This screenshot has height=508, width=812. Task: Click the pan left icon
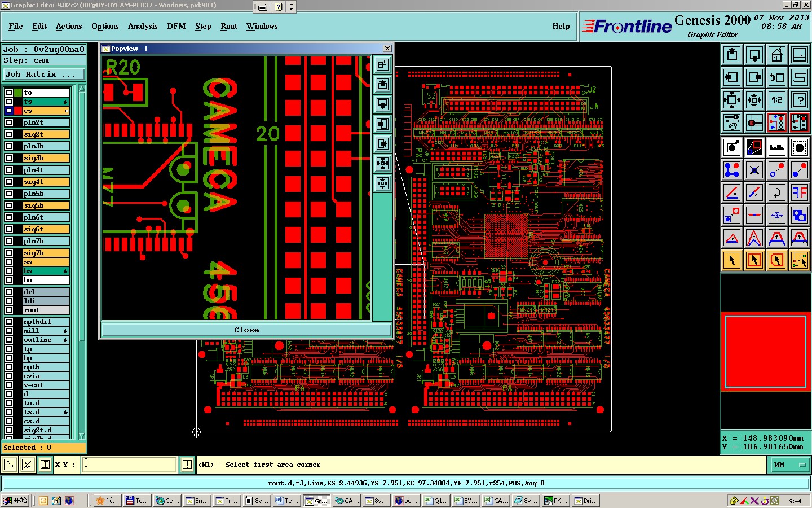point(732,77)
